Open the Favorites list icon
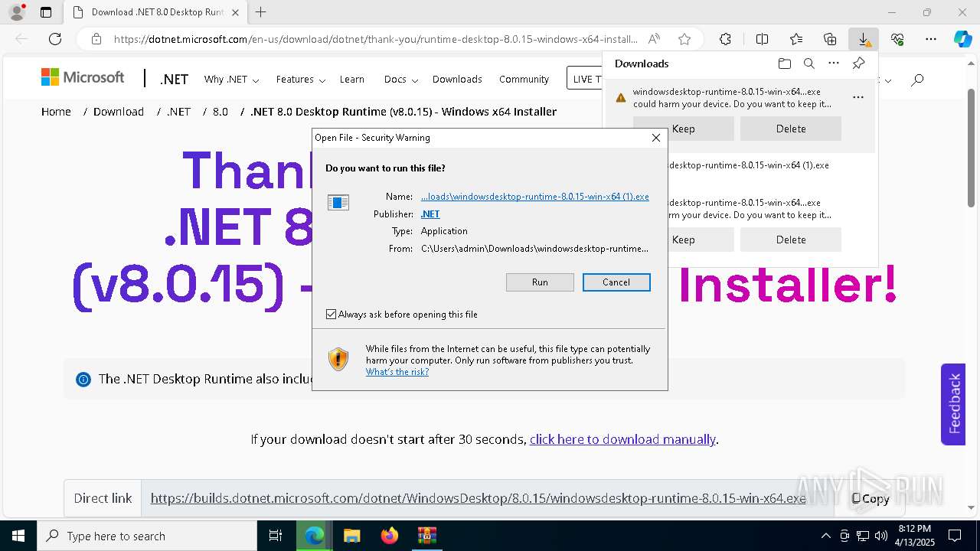The height and width of the screenshot is (551, 980). pos(796,39)
